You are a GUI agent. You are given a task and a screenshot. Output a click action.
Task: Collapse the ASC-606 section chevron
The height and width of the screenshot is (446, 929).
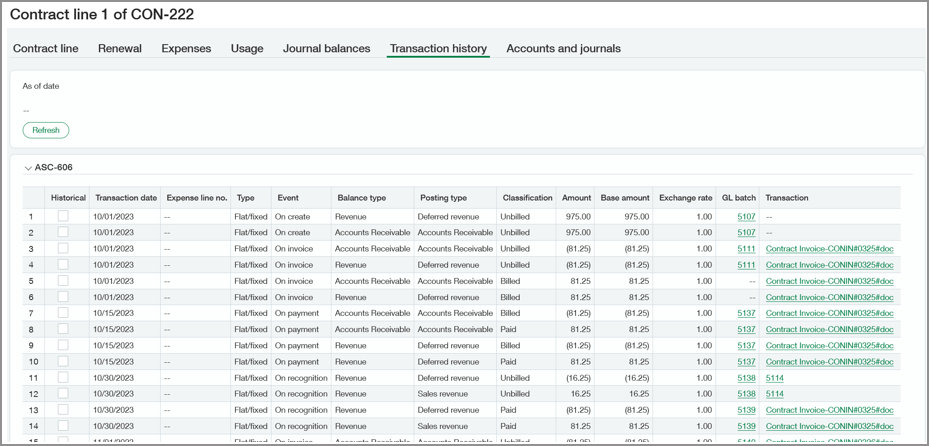click(x=27, y=168)
